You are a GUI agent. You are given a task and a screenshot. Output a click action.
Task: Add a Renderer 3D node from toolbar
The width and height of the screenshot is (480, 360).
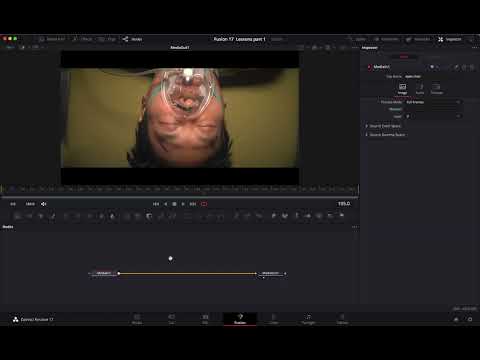pyautogui.click(x=342, y=216)
